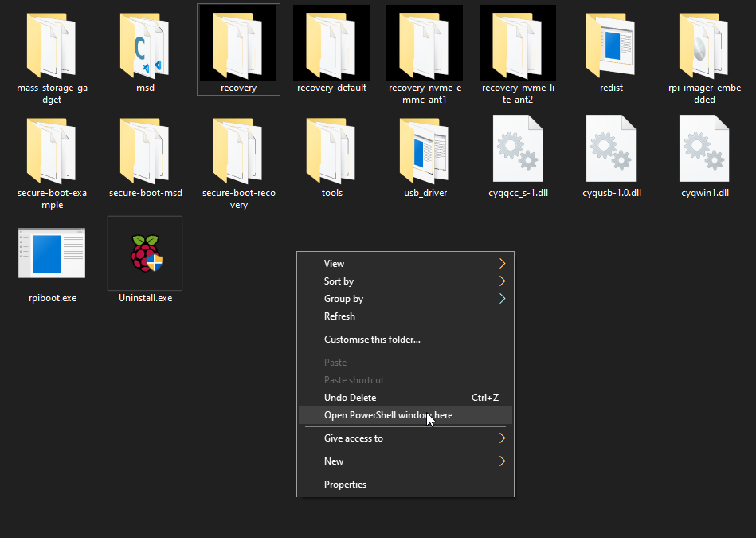Click the cygwin1.dll name label
Image resolution: width=756 pixels, height=538 pixels.
click(x=704, y=193)
